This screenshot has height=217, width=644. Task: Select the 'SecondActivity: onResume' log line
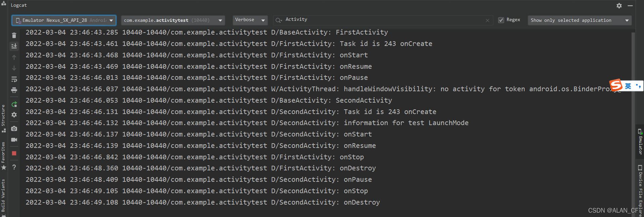pyautogui.click(x=201, y=146)
